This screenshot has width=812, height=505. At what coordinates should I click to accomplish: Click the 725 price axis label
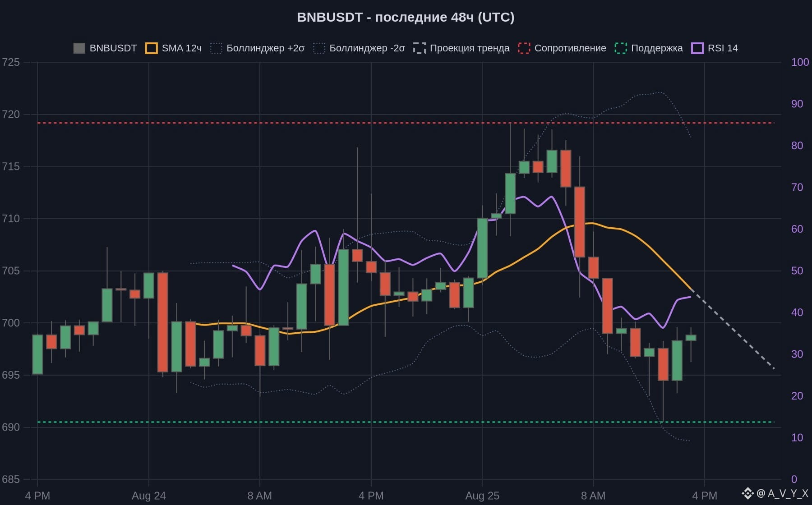coord(11,62)
